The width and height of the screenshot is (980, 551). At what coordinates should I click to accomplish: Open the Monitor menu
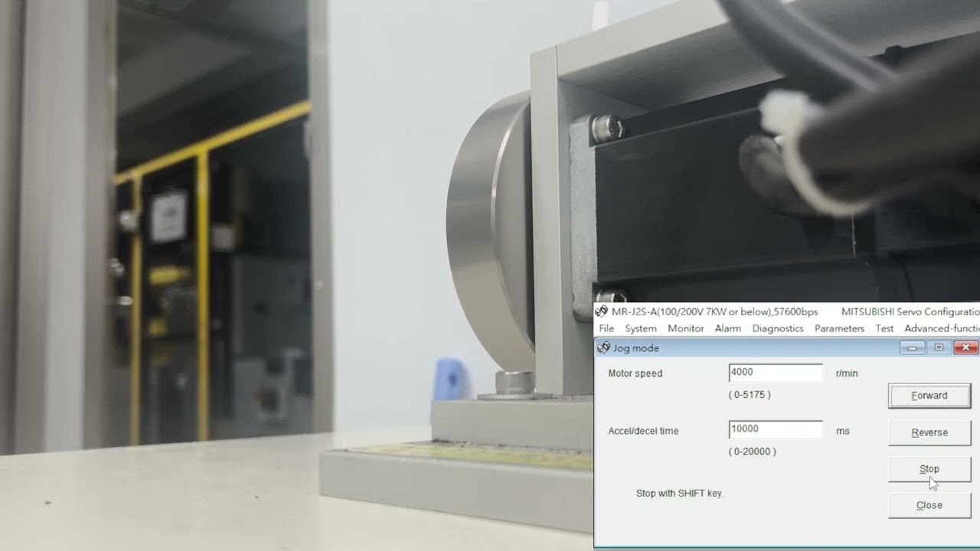686,328
